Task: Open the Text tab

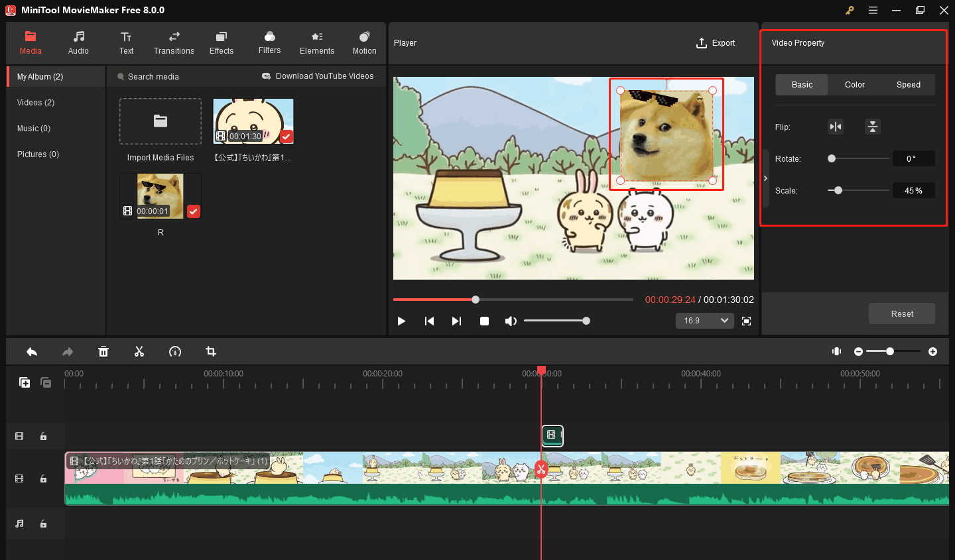Action: tap(126, 43)
